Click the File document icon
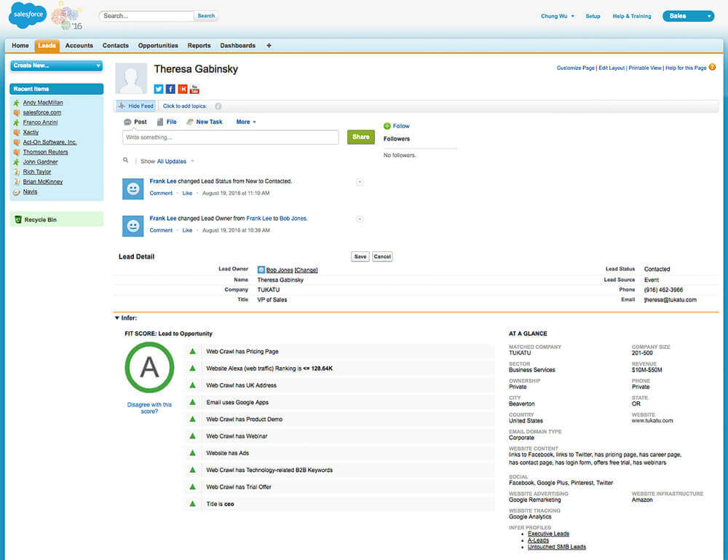728x560 pixels. click(160, 122)
